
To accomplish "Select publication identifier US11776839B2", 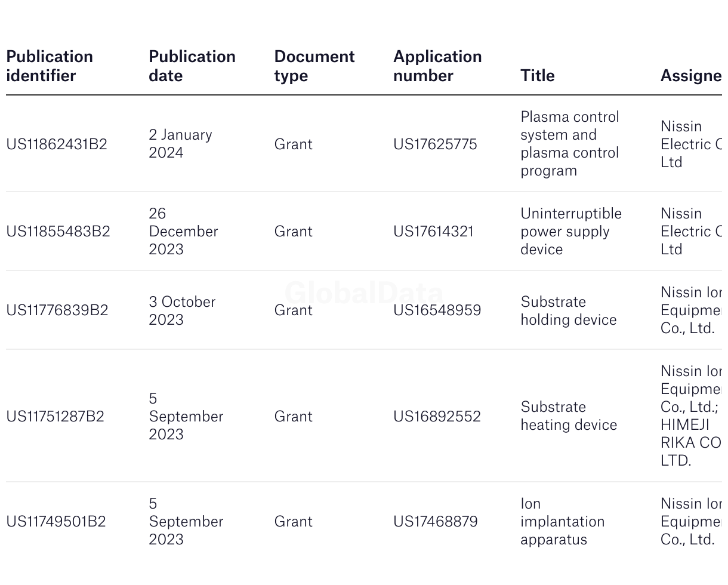I will [57, 310].
